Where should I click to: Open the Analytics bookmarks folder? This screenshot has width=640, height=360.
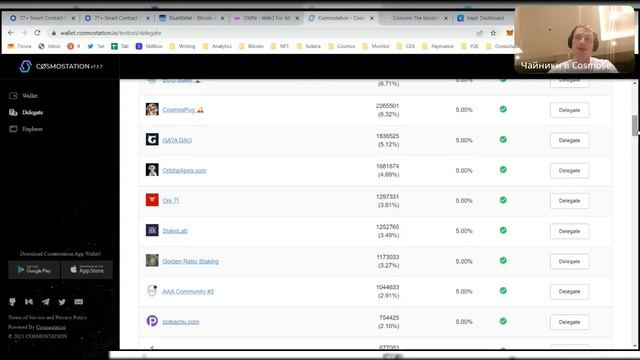coord(218,46)
